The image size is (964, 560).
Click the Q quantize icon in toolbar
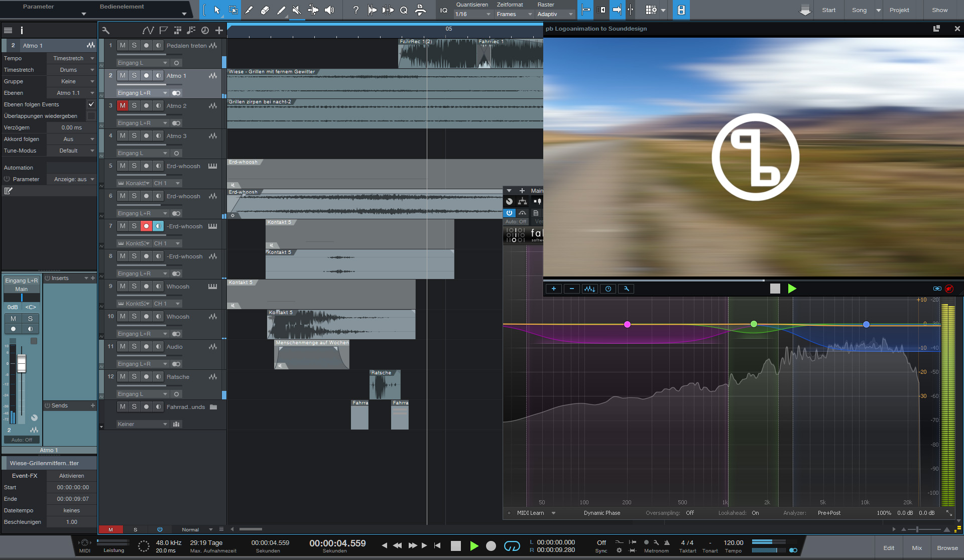coord(404,10)
